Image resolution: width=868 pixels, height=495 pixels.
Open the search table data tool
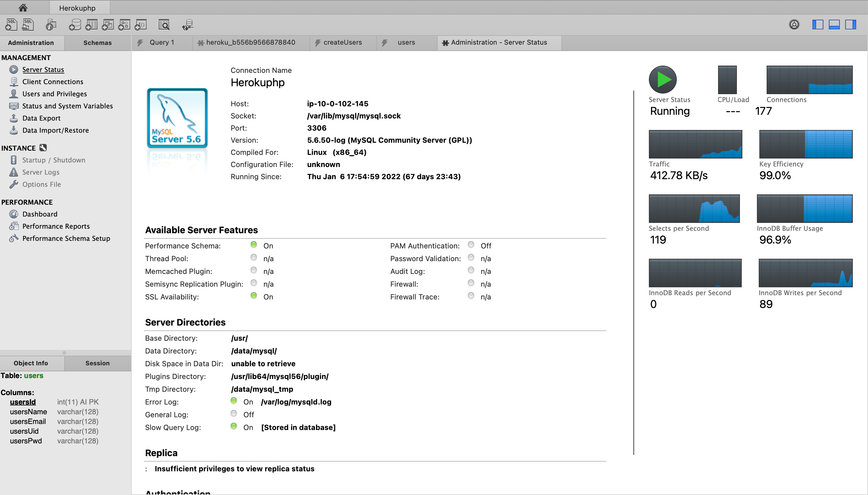pyautogui.click(x=164, y=25)
